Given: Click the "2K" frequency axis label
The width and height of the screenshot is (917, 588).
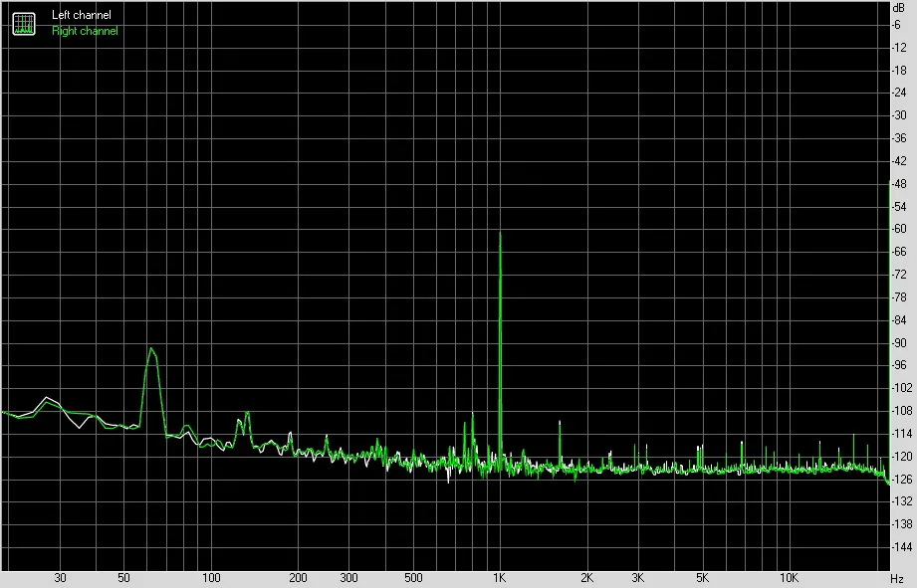Looking at the screenshot, I should 586,578.
